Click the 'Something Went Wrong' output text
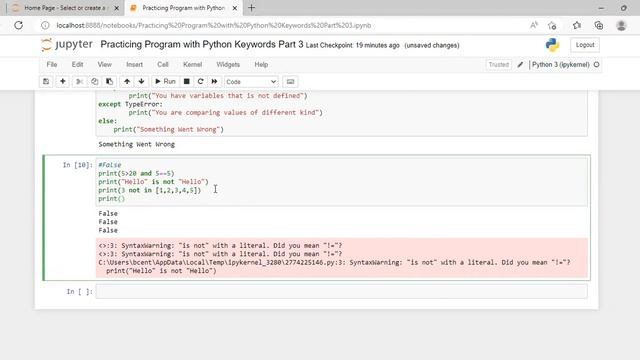Image resolution: width=640 pixels, height=360 pixels. pyautogui.click(x=136, y=144)
